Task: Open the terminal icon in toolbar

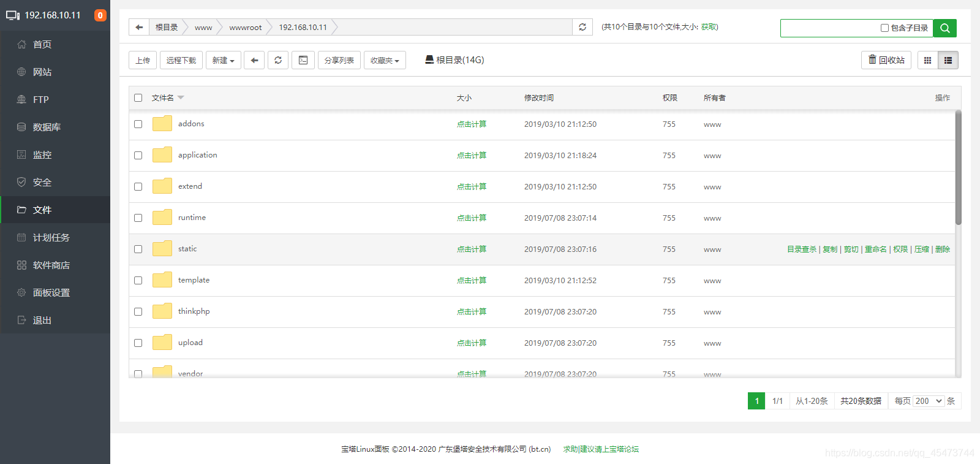Action: point(303,60)
